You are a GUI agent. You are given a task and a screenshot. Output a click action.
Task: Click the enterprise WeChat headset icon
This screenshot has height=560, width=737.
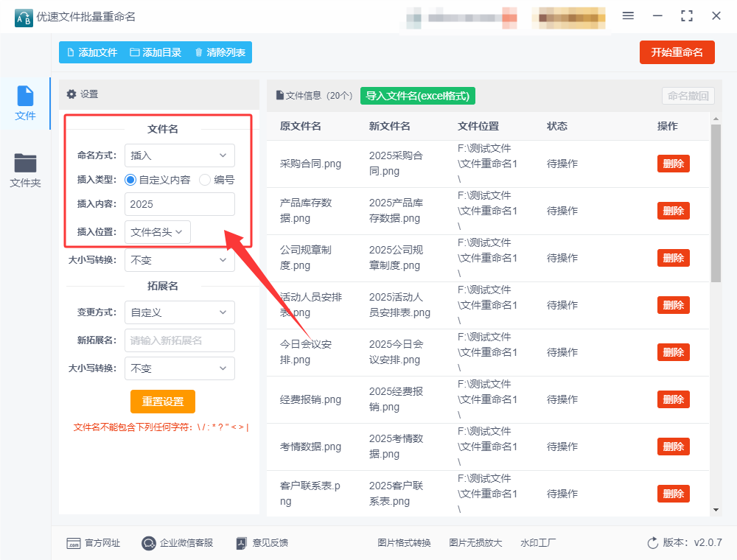pyautogui.click(x=149, y=543)
